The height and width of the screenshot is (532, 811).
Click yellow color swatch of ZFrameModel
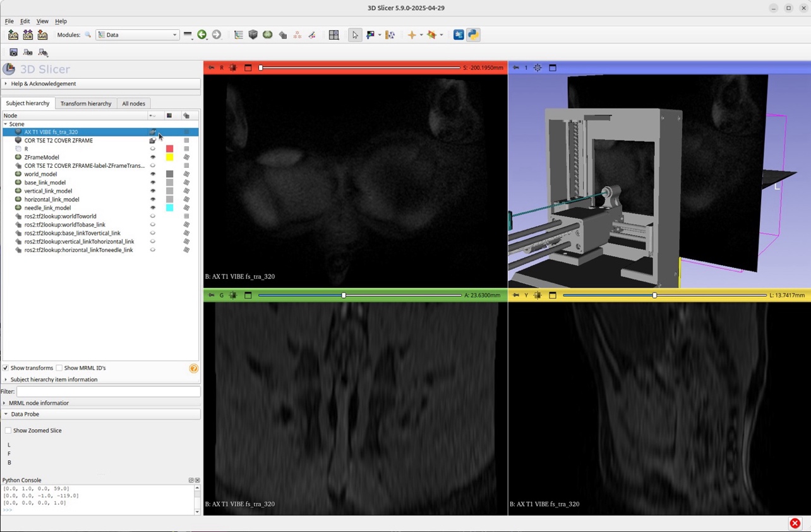[x=169, y=157]
